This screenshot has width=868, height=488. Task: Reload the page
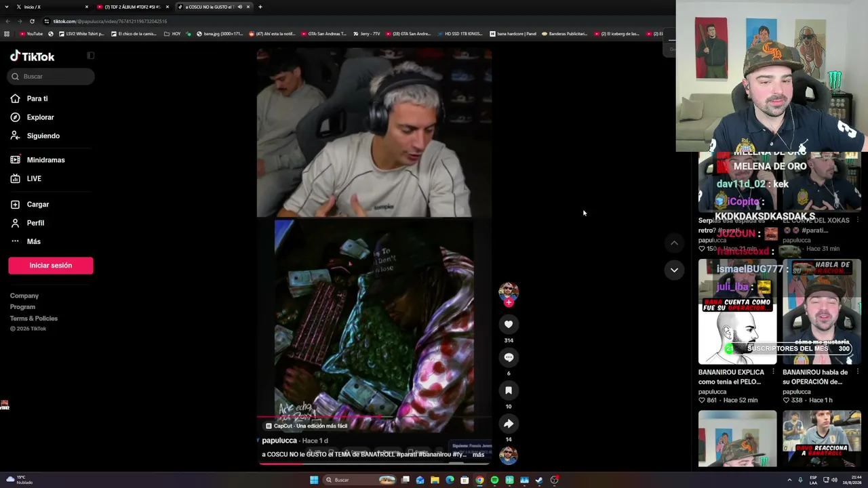click(32, 21)
